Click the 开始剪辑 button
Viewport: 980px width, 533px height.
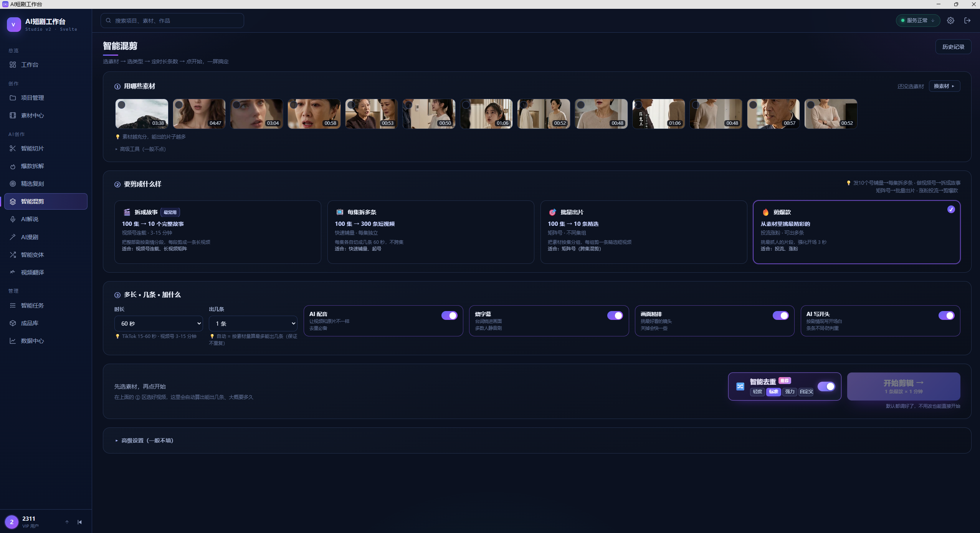point(904,387)
